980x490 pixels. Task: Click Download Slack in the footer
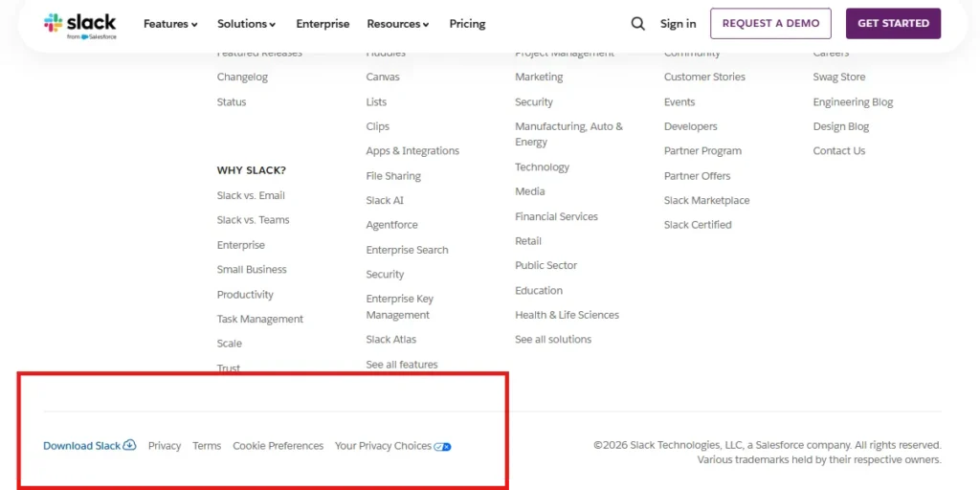(89, 446)
